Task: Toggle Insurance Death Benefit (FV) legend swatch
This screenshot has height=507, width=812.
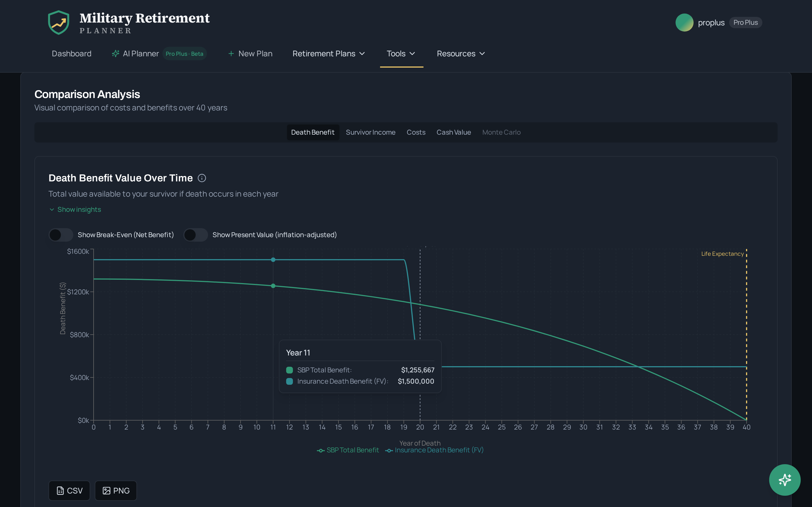Action: (x=389, y=450)
